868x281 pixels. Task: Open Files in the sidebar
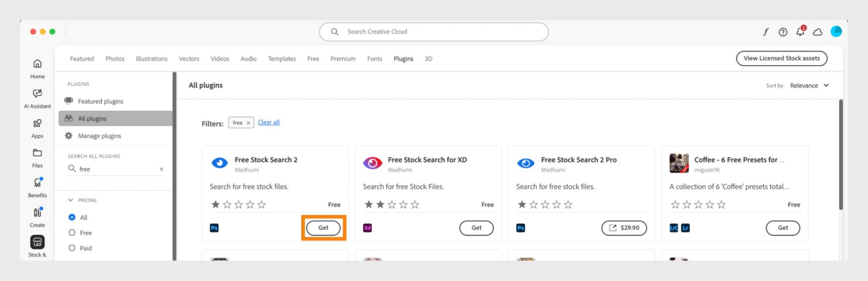(x=38, y=158)
